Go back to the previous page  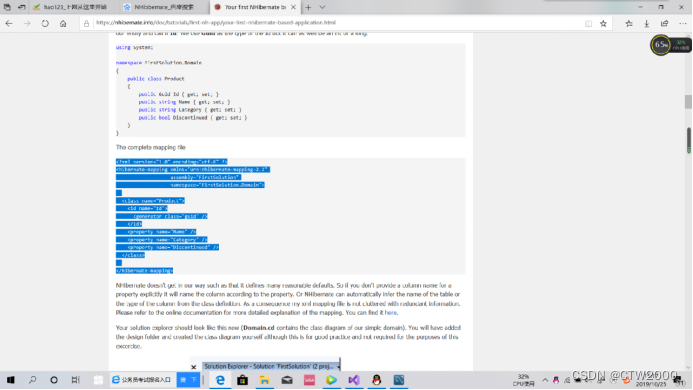[9, 23]
